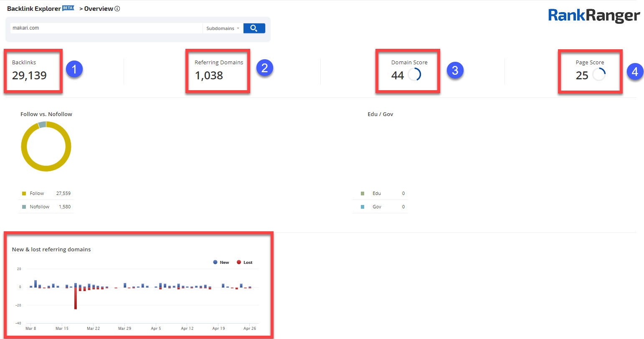
Task: Click the blue number 1 annotation badge
Action: click(74, 70)
